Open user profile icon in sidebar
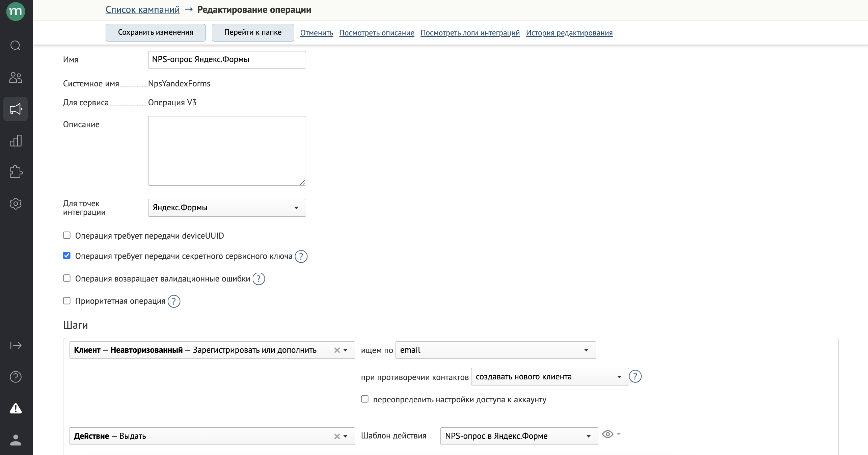Screen dimensions: 868x455 coord(16,440)
